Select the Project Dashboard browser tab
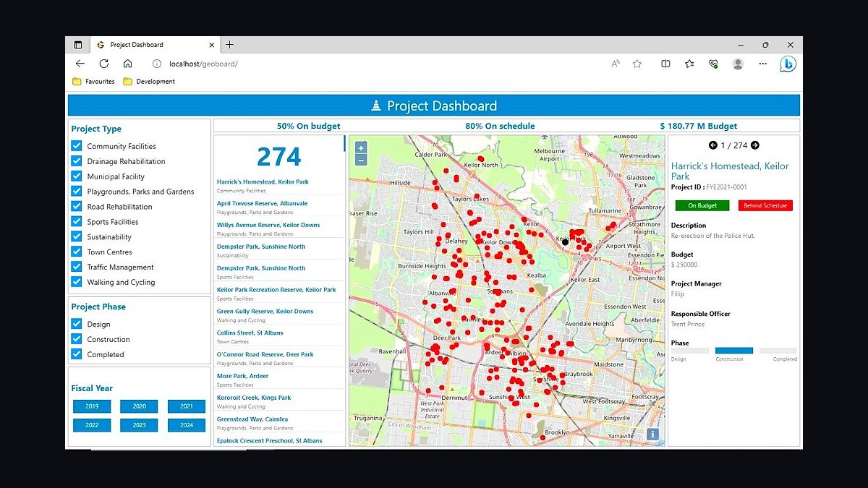The image size is (868, 488). pos(153,45)
